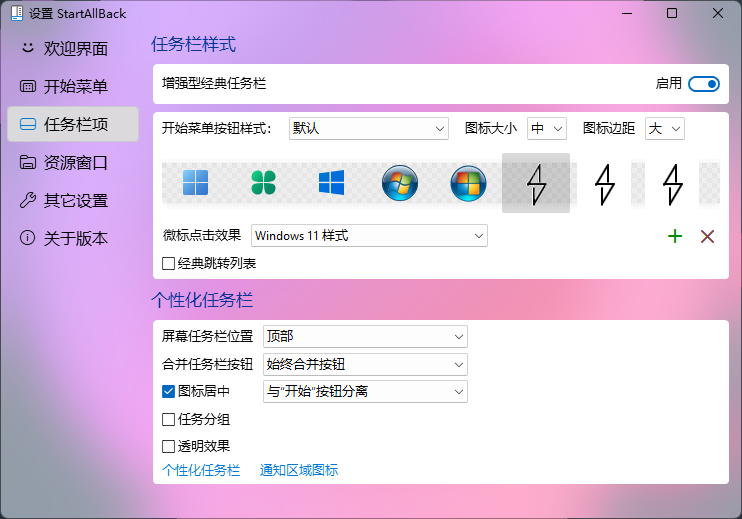This screenshot has height=519, width=742.
Task: Open the 通知区域图标 link
Action: (x=299, y=470)
